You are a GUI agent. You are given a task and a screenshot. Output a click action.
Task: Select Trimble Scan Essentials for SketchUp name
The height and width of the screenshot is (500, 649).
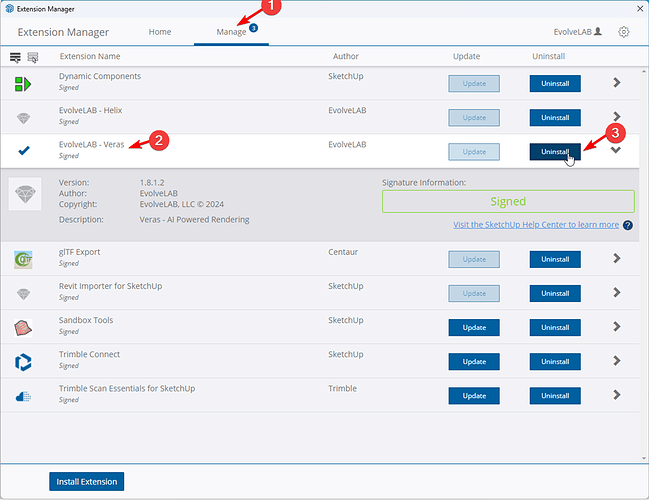point(127,389)
